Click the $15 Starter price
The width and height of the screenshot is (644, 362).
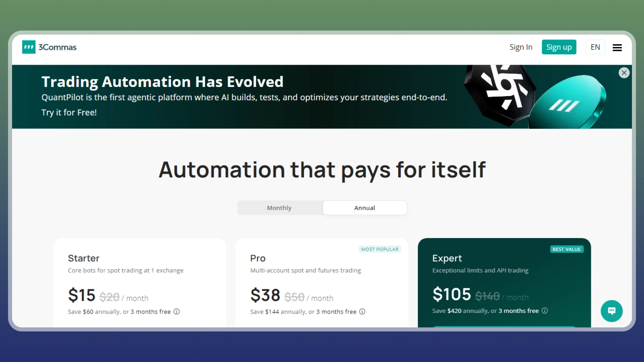pyautogui.click(x=82, y=295)
